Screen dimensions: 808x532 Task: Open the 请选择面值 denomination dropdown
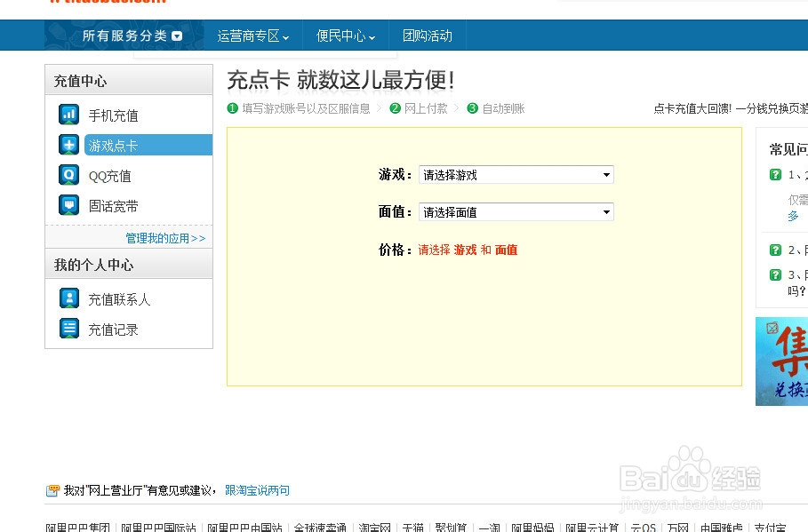tap(516, 211)
